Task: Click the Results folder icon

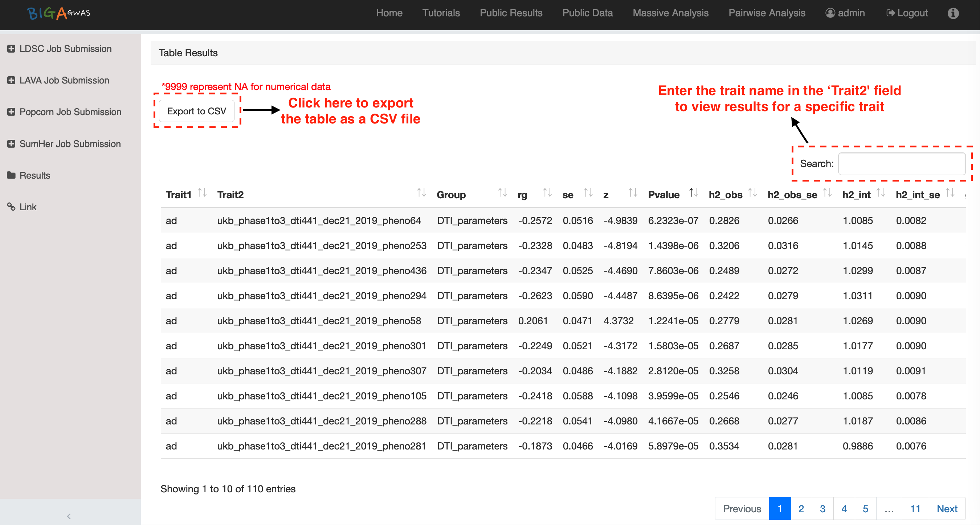Action: coord(11,175)
